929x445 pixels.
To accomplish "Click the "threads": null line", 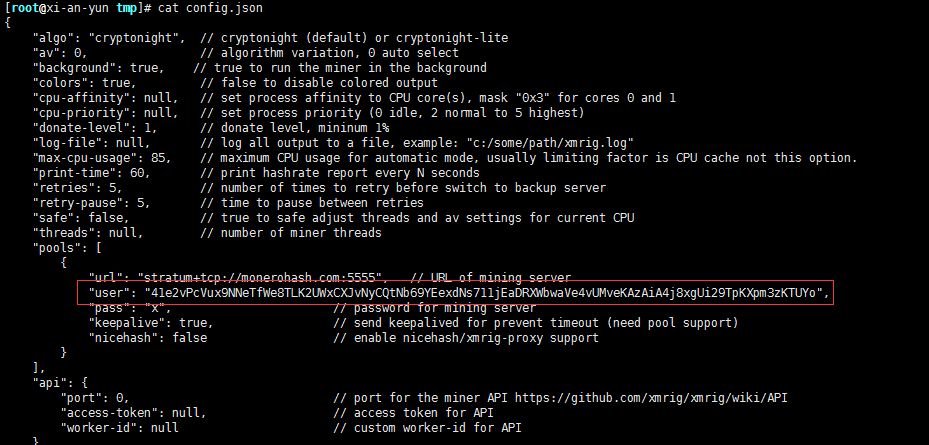I will click(x=88, y=232).
